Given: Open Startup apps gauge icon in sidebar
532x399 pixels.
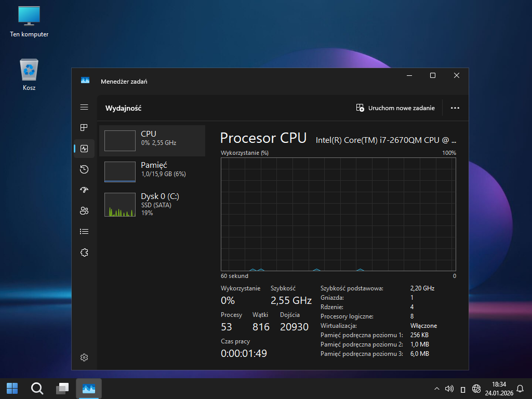Looking at the screenshot, I should (84, 190).
